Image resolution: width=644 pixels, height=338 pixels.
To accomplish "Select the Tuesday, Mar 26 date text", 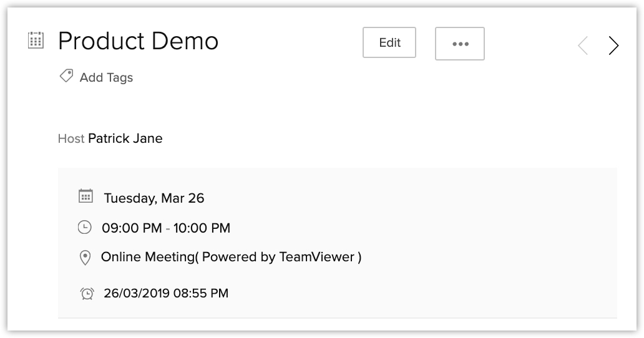I will (x=154, y=198).
